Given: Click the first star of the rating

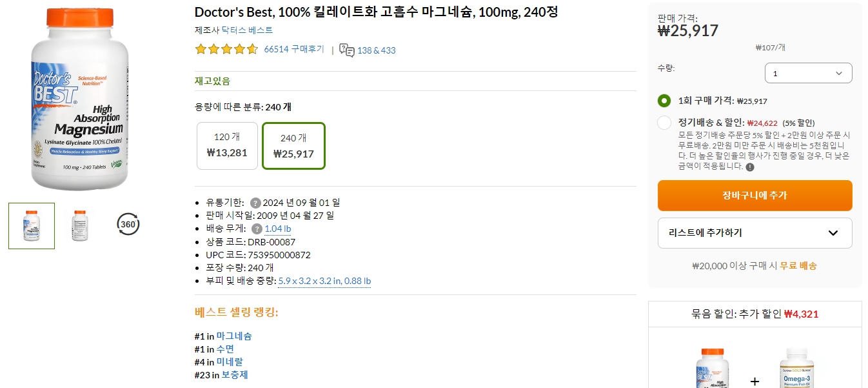Looking at the screenshot, I should [x=201, y=48].
